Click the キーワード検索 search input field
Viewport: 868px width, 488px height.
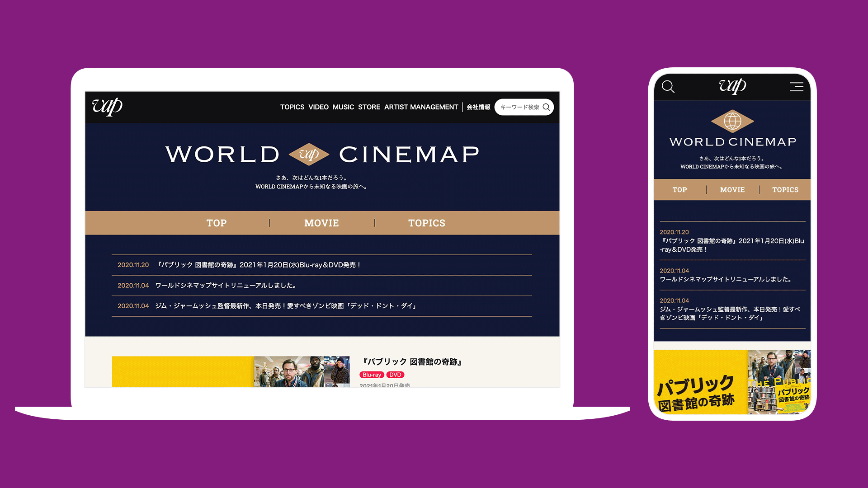pos(524,107)
